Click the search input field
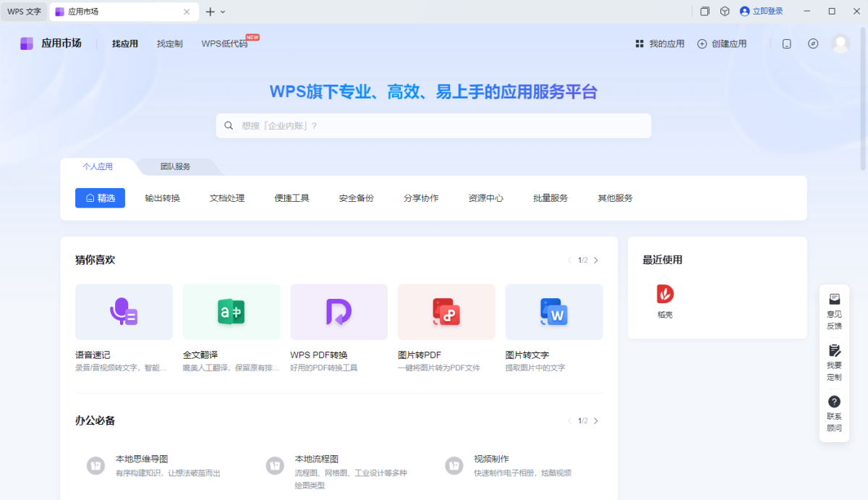This screenshot has width=868, height=500. [x=433, y=125]
